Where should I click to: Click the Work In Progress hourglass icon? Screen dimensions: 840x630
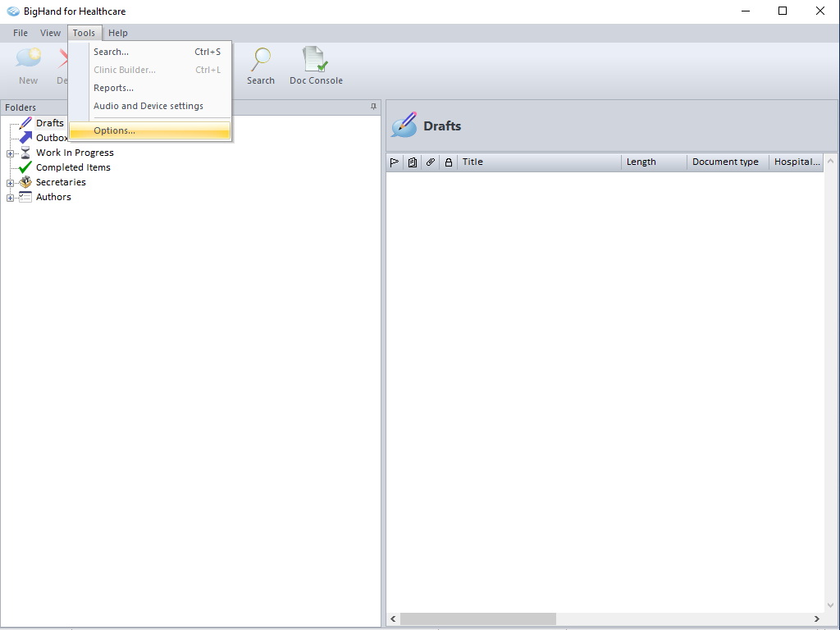(x=25, y=153)
